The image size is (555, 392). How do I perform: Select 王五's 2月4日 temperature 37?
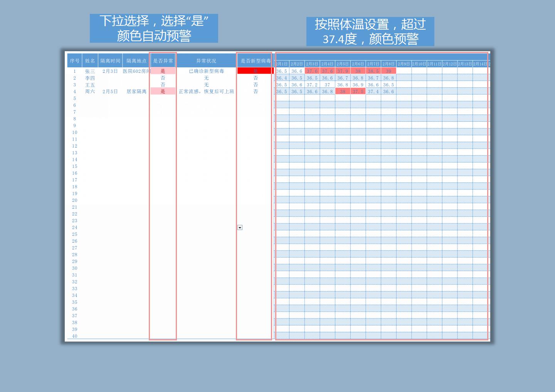pos(327,85)
